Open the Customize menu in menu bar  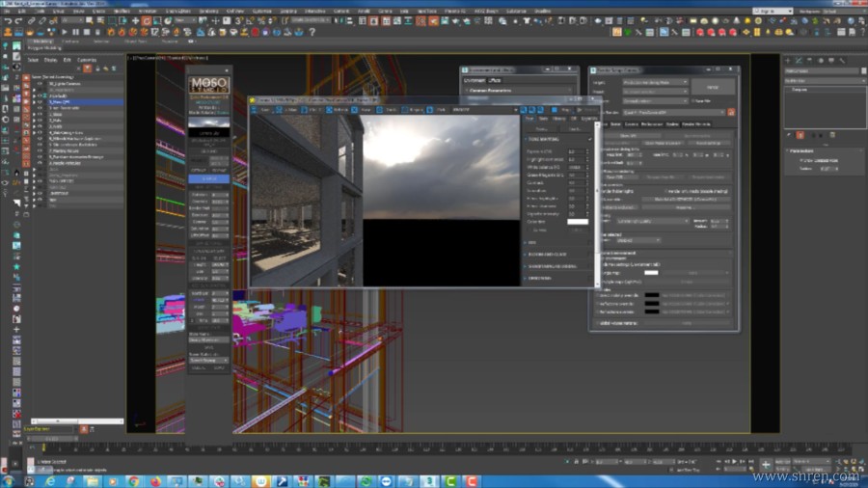tap(262, 11)
